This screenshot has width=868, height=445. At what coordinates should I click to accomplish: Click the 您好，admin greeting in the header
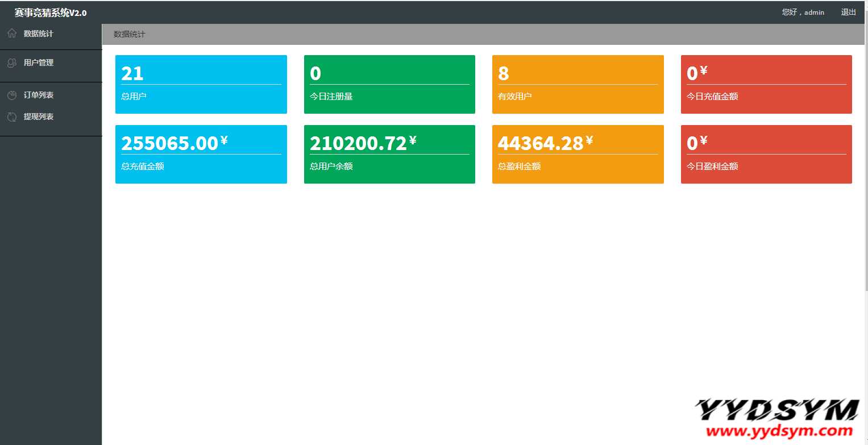click(x=803, y=13)
